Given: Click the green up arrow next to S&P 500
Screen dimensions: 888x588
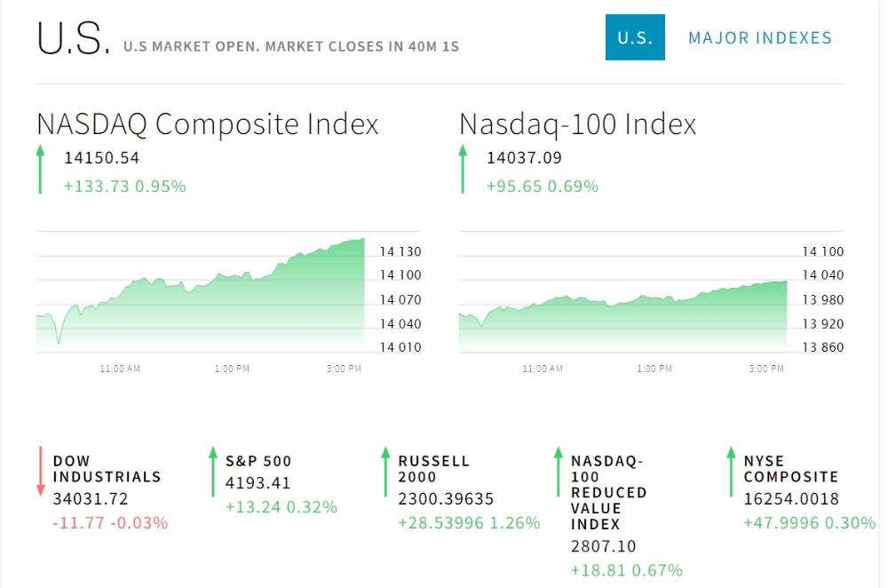Looking at the screenshot, I should (213, 472).
